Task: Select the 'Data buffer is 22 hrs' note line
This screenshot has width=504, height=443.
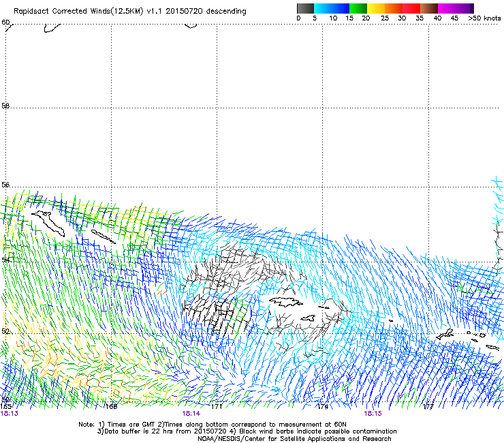Action: coord(247,431)
